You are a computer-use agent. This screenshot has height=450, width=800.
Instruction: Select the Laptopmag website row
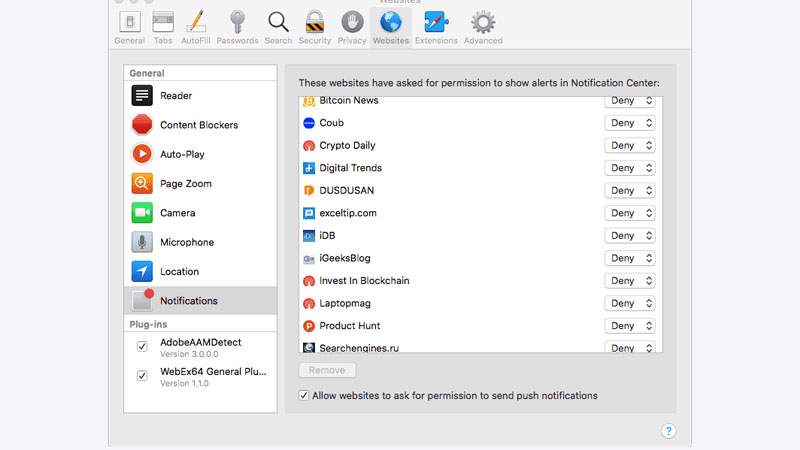pos(480,303)
